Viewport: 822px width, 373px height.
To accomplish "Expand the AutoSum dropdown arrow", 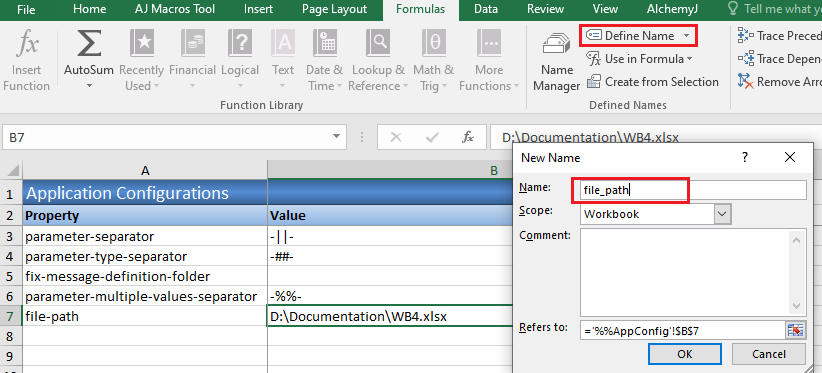I will [x=89, y=85].
